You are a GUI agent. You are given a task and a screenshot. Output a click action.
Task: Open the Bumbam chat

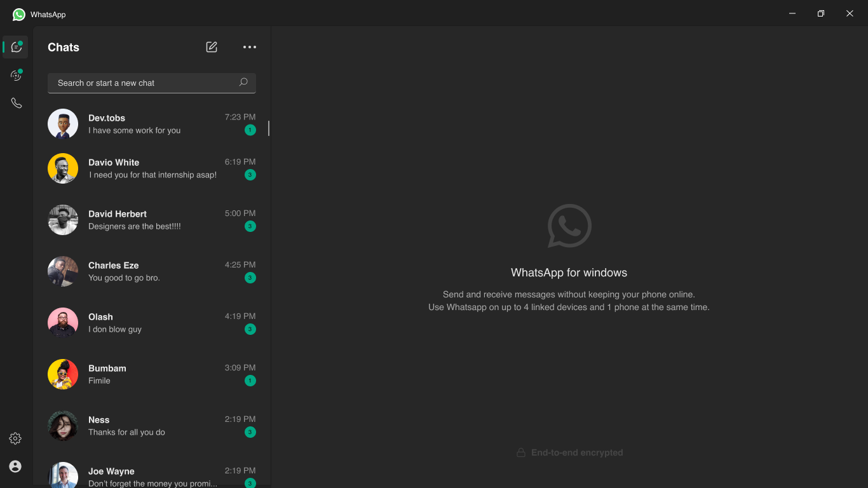[153, 374]
